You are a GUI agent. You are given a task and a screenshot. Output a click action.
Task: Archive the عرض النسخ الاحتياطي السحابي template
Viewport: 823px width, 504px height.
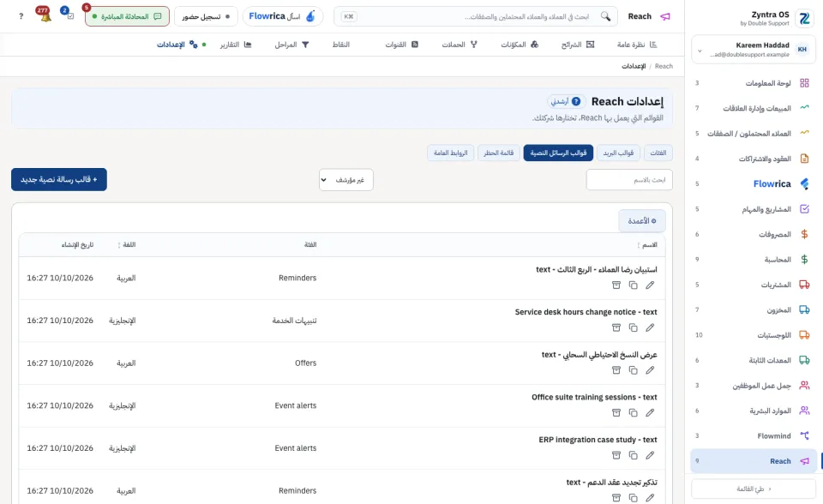click(x=616, y=370)
